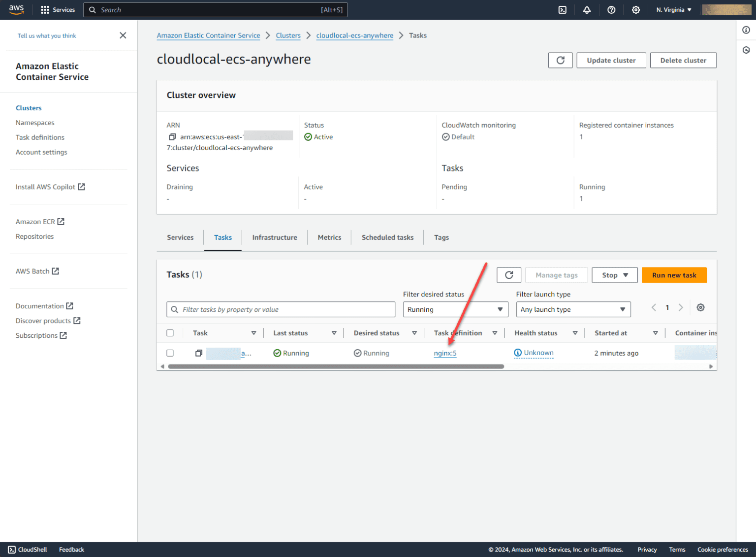Select the running task row checkbox
This screenshot has height=557, width=756.
coord(170,353)
